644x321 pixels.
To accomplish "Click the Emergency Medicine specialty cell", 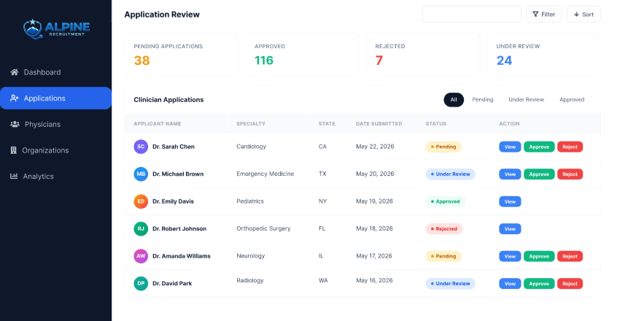I will 265,174.
